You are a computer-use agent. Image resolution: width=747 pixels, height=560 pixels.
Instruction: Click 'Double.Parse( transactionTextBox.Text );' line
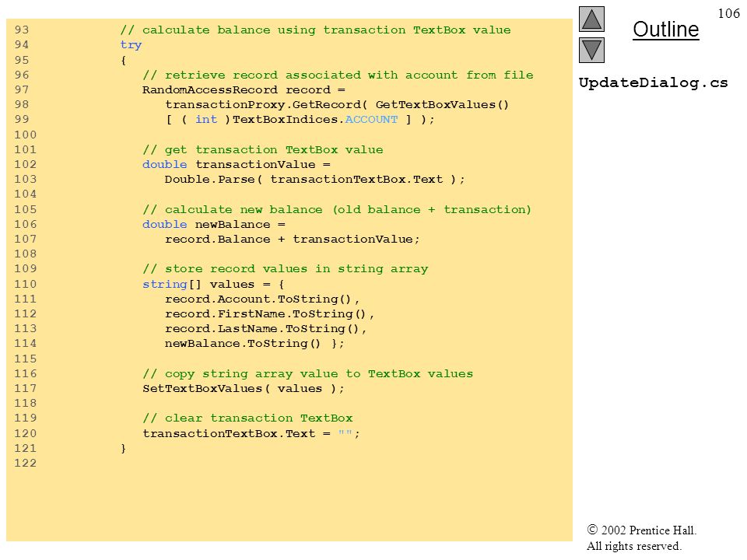click(x=315, y=180)
